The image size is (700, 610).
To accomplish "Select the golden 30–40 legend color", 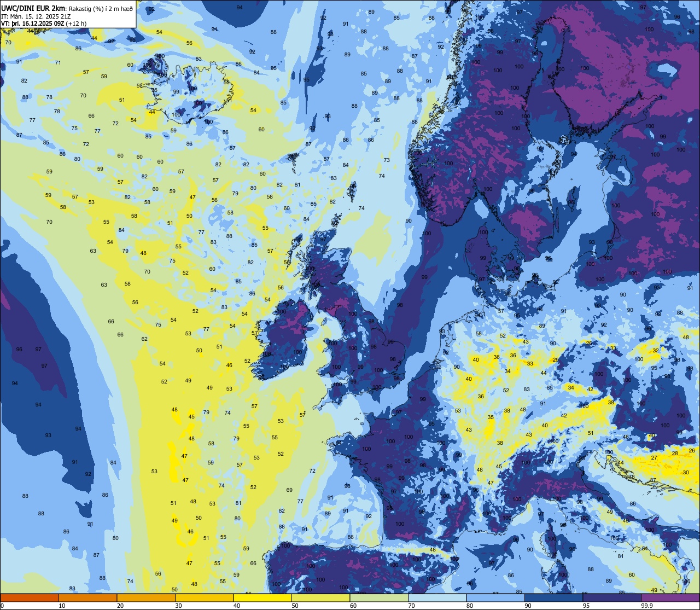I will pos(204,597).
